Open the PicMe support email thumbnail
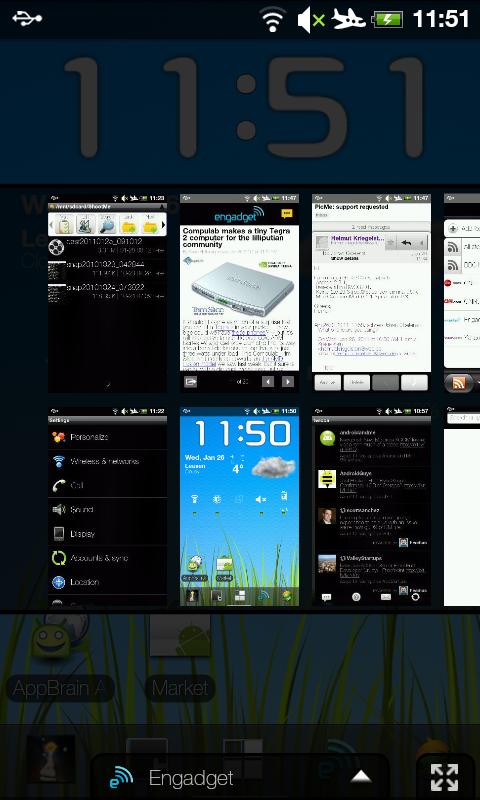The image size is (480, 800). [x=371, y=293]
